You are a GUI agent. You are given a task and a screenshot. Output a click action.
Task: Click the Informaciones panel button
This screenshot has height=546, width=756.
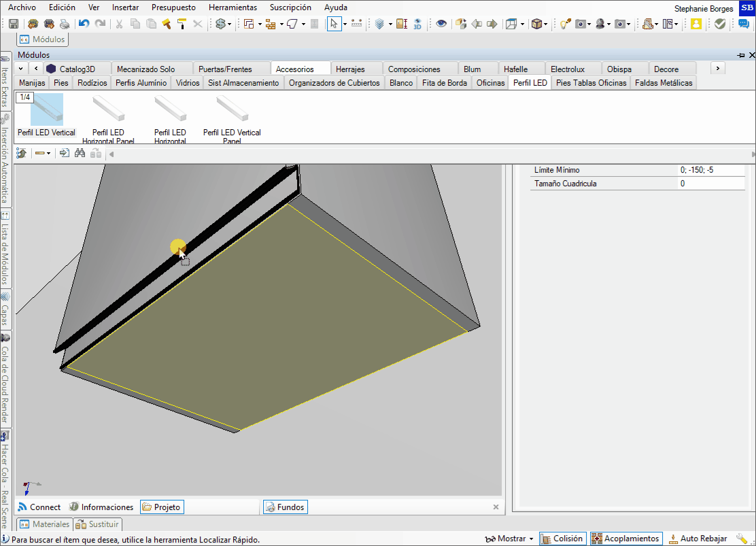coord(101,507)
